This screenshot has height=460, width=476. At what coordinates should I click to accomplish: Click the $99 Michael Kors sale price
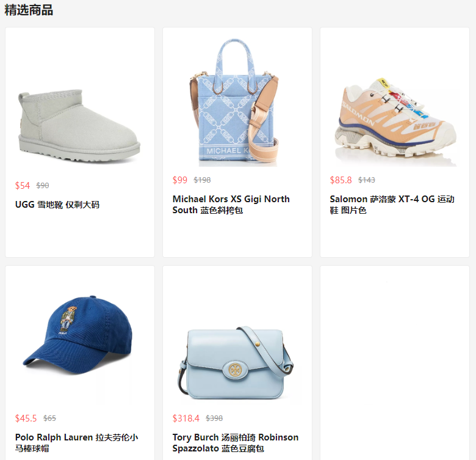click(x=179, y=180)
